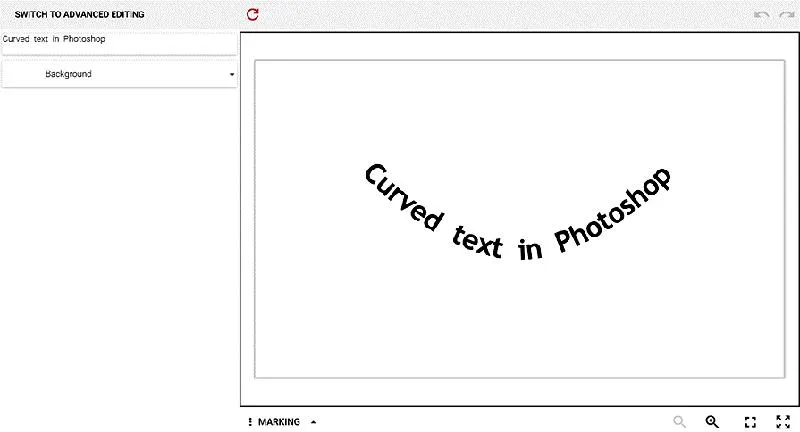Screen dimensions: 800x432
Task: Select the curved text on canvas
Action: coord(517,213)
